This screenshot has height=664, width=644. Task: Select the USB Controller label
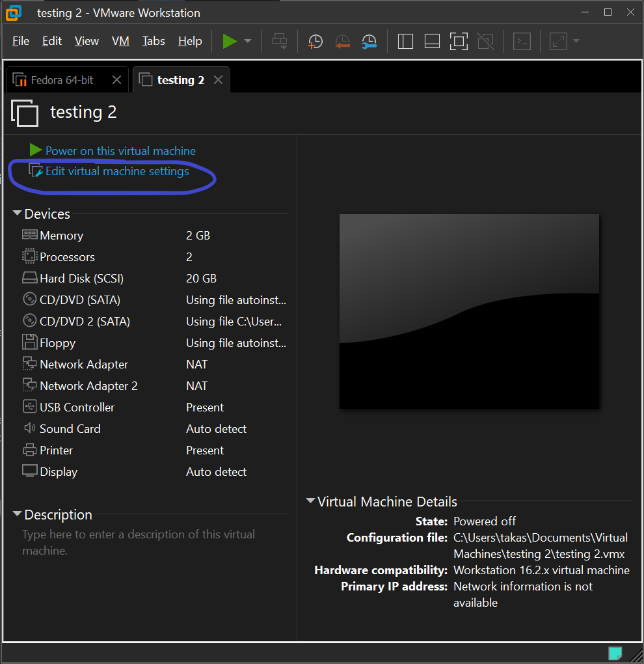click(x=77, y=408)
